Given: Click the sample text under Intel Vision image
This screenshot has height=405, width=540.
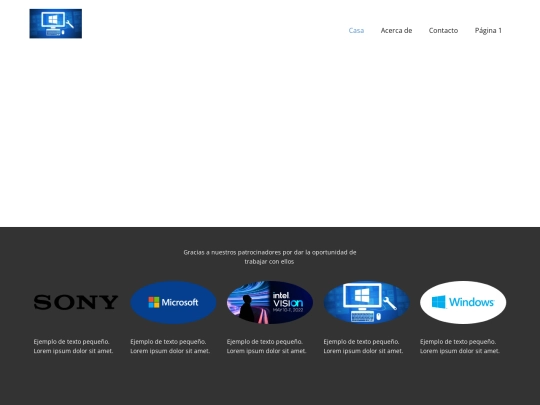Looking at the screenshot, I should coord(267,346).
